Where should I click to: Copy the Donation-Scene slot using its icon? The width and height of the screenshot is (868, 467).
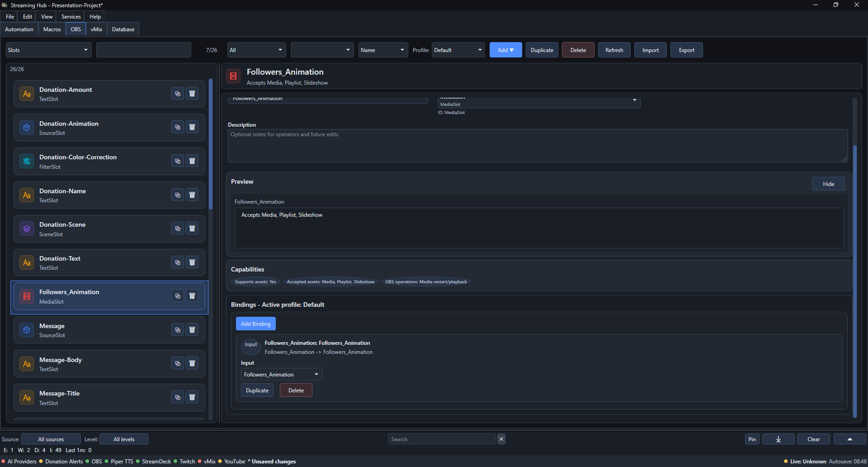coord(178,229)
